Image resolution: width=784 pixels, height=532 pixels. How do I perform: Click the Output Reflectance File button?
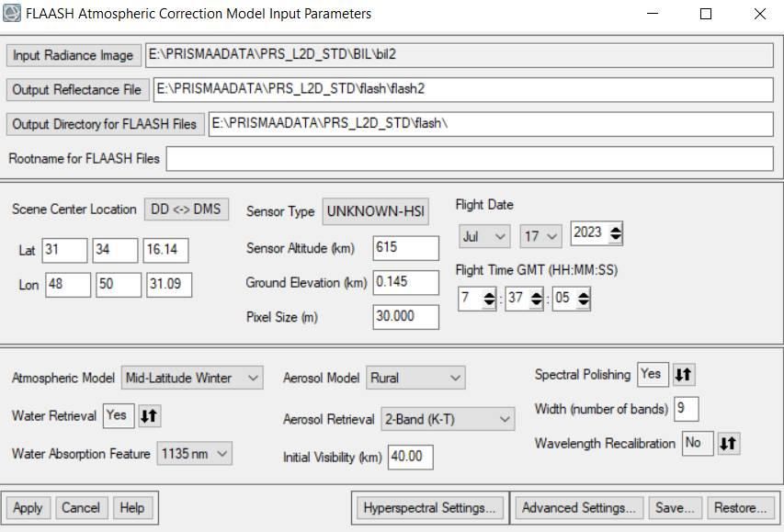pyautogui.click(x=77, y=89)
